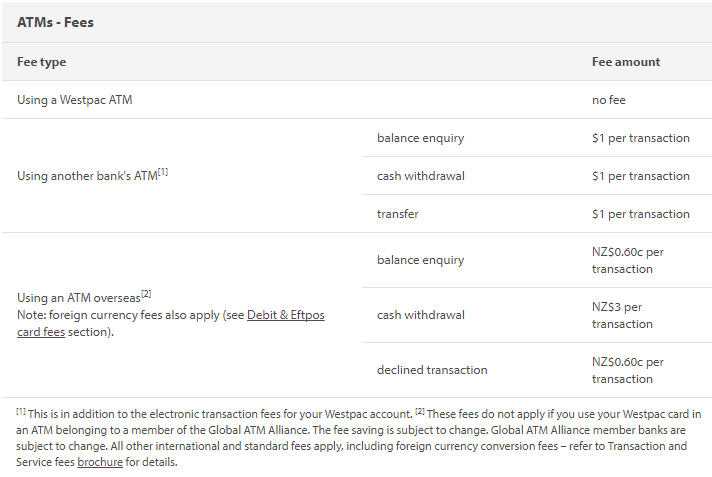Click the Using another bank's ATM label

(x=86, y=177)
